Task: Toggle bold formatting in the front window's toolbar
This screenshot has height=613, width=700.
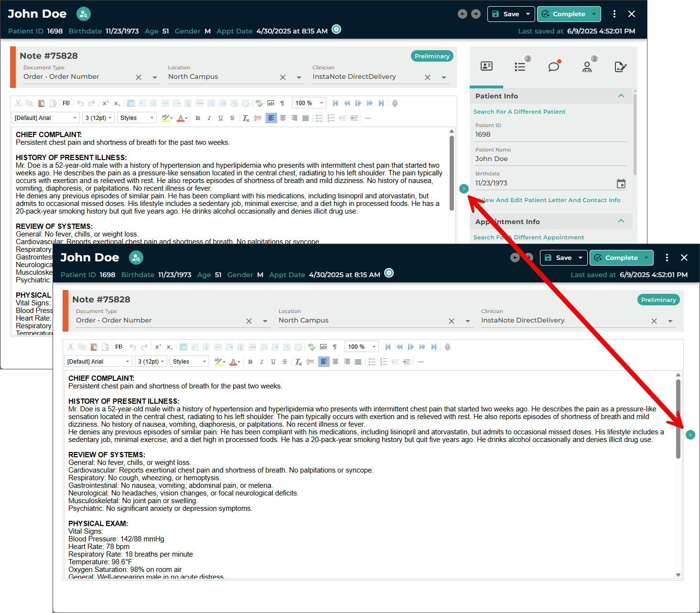Action: [x=250, y=362]
